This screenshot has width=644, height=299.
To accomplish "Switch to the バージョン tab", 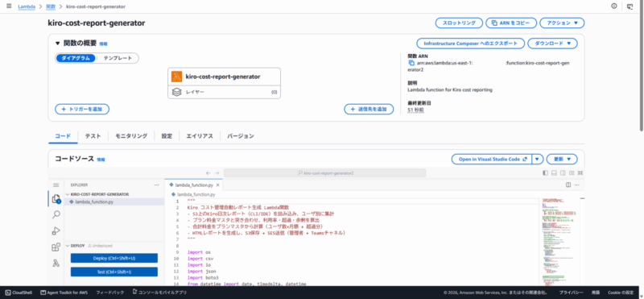I will (240, 136).
